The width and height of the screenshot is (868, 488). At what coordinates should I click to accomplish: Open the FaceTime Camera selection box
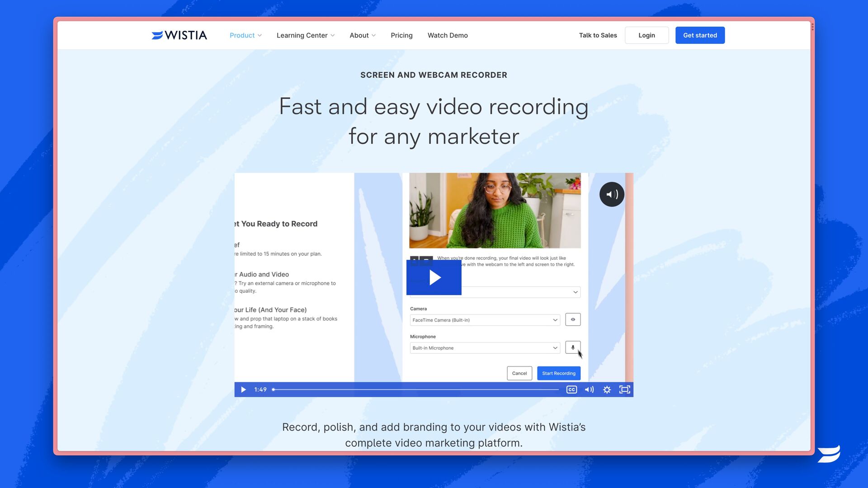point(485,320)
